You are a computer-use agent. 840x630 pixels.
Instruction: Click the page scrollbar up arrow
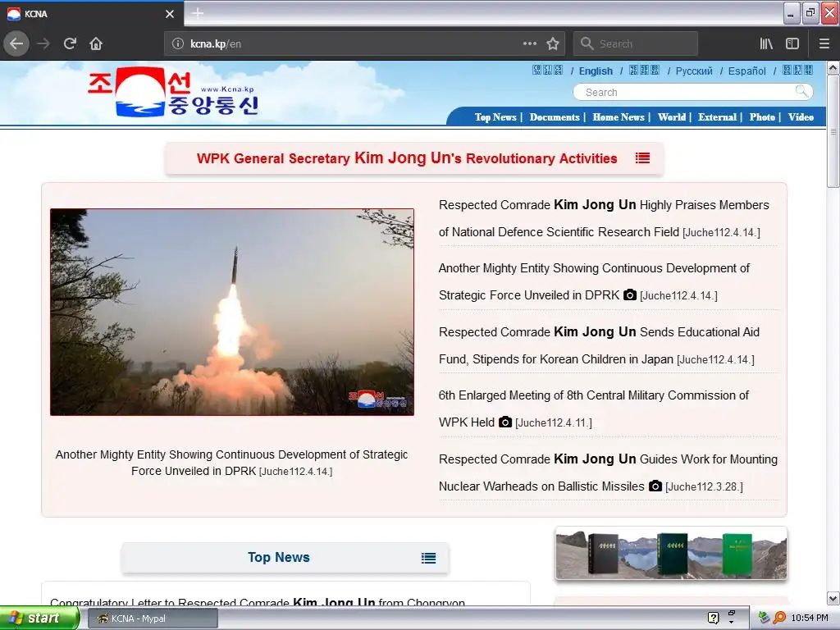coord(833,67)
